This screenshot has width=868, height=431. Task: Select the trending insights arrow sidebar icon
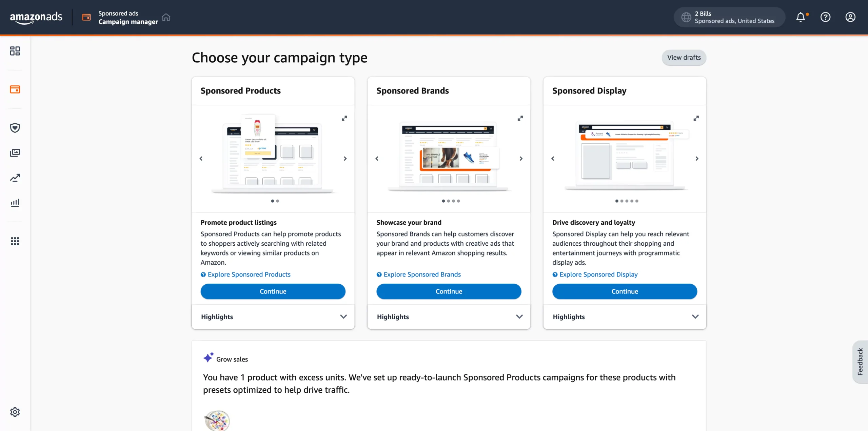pyautogui.click(x=15, y=178)
